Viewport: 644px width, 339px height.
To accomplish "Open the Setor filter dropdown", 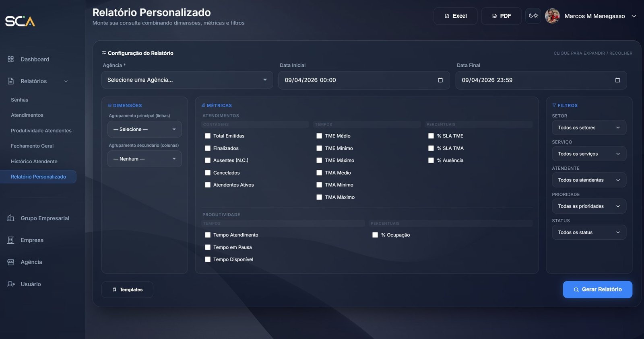I will coord(589,127).
